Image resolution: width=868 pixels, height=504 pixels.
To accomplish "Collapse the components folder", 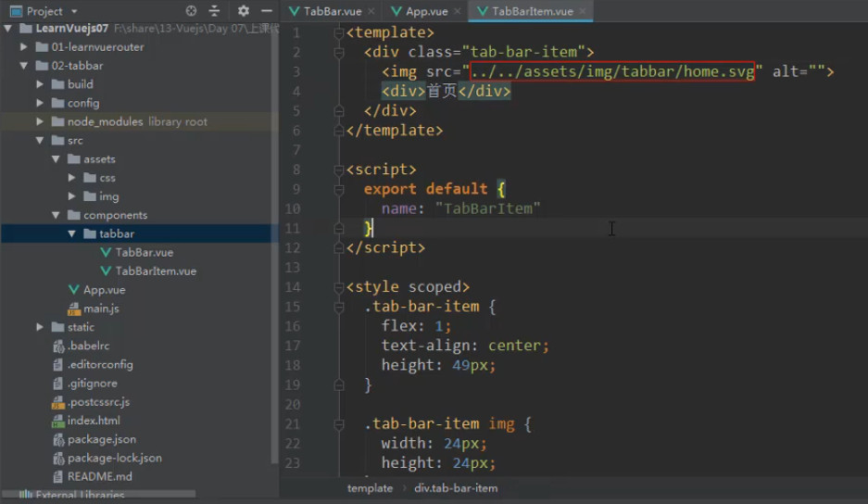I will [x=56, y=215].
